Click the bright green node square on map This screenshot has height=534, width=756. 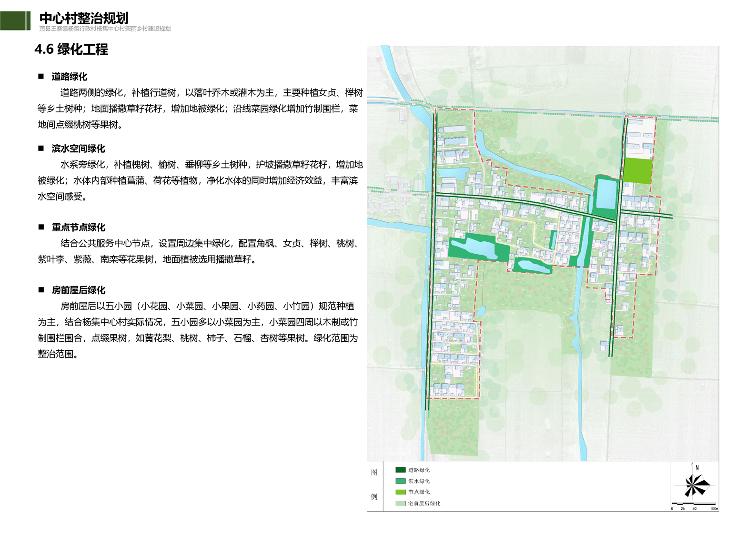(637, 171)
